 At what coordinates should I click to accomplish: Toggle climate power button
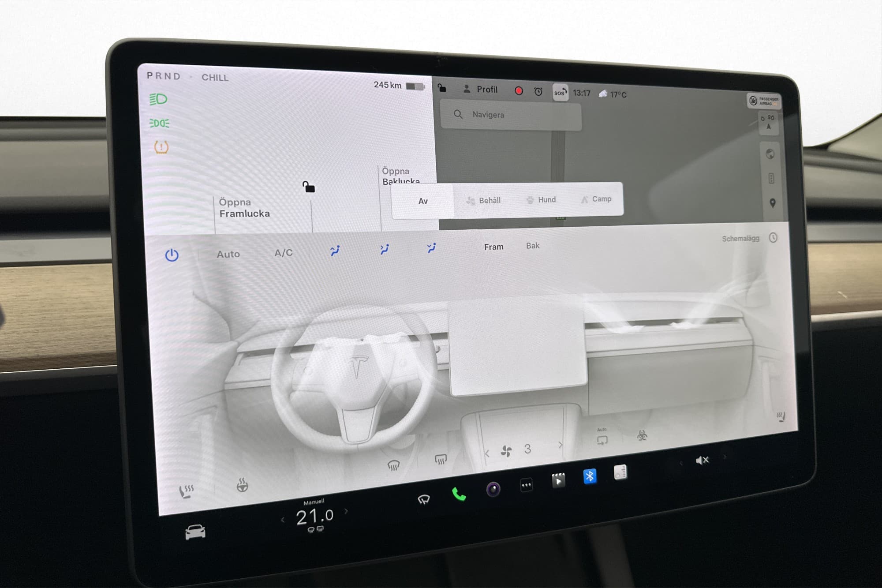tap(172, 255)
